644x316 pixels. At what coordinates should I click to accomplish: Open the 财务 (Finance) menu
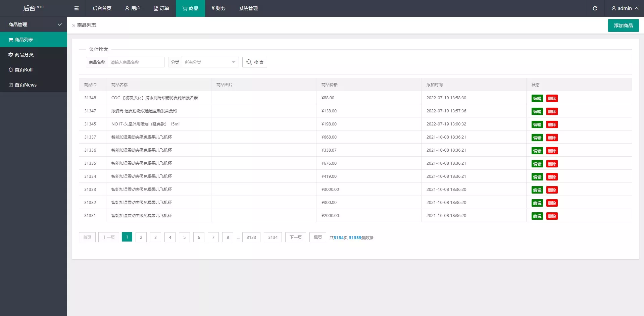pos(218,8)
